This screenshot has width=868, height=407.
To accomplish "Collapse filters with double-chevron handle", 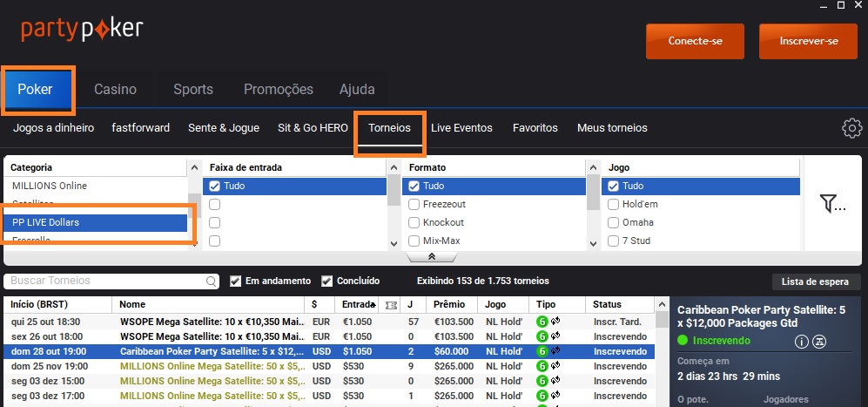I will 432,257.
